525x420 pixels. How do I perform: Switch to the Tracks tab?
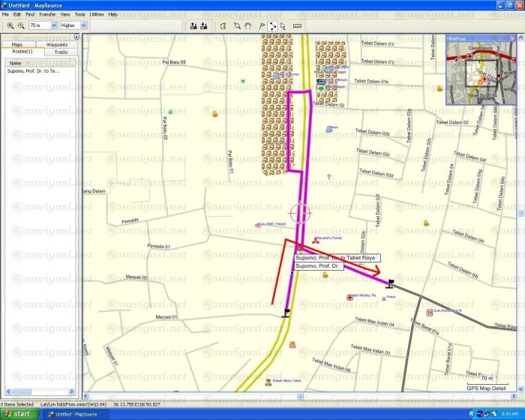point(61,52)
